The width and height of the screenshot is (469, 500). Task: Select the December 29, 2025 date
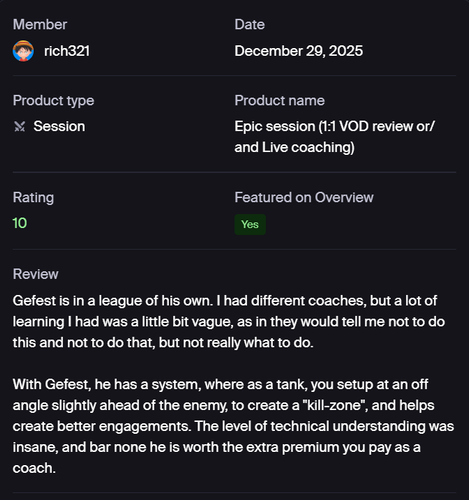coord(299,51)
